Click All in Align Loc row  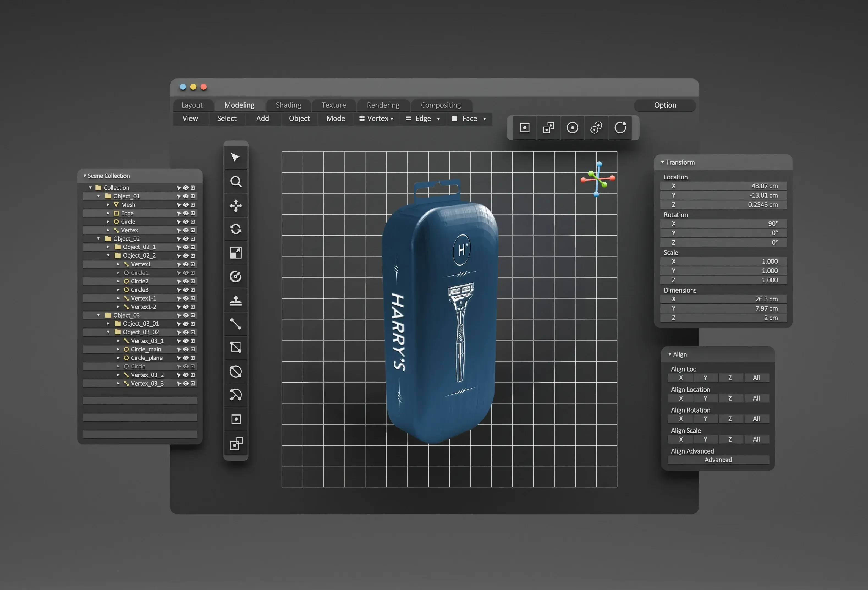(756, 378)
